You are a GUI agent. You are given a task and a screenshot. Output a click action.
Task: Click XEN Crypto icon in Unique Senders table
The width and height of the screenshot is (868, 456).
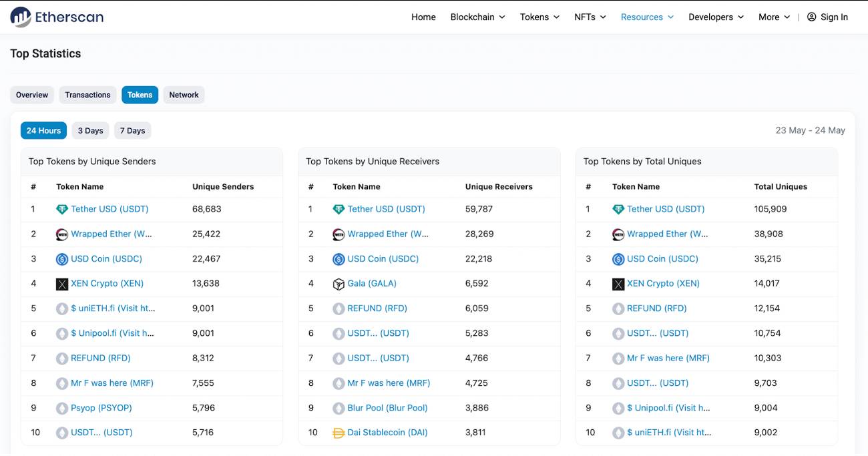(x=62, y=284)
